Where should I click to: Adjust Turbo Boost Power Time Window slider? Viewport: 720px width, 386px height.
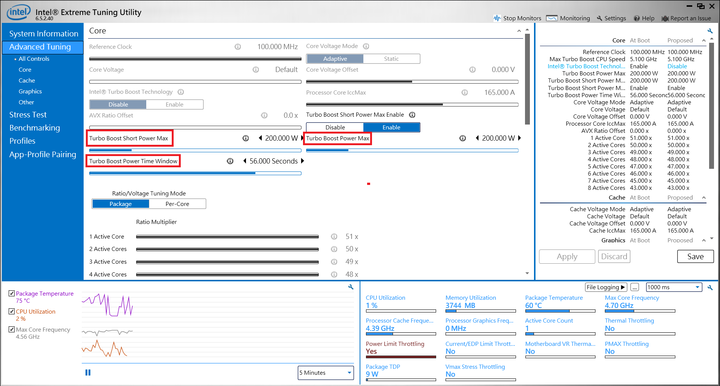click(x=195, y=173)
